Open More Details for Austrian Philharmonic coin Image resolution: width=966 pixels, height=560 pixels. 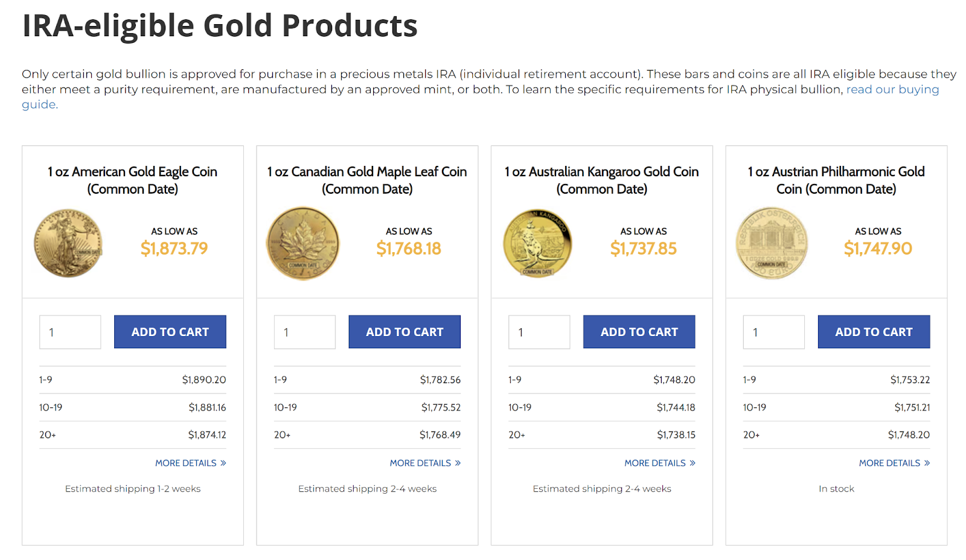click(894, 463)
